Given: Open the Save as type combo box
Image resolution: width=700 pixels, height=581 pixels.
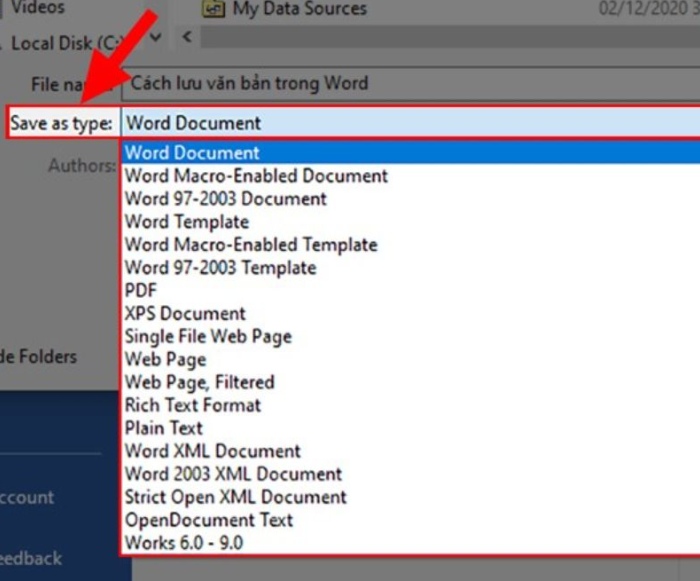Looking at the screenshot, I should tap(411, 123).
